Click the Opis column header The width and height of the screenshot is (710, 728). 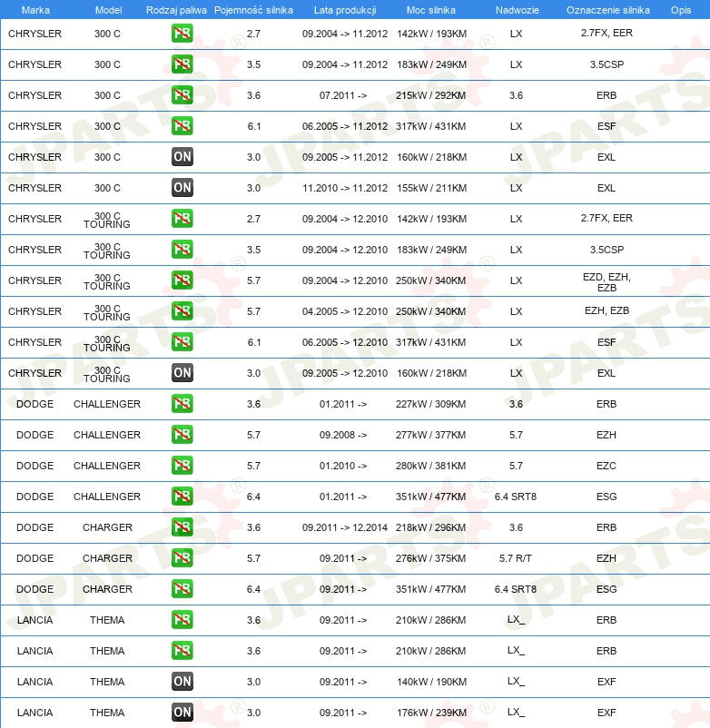tap(680, 10)
